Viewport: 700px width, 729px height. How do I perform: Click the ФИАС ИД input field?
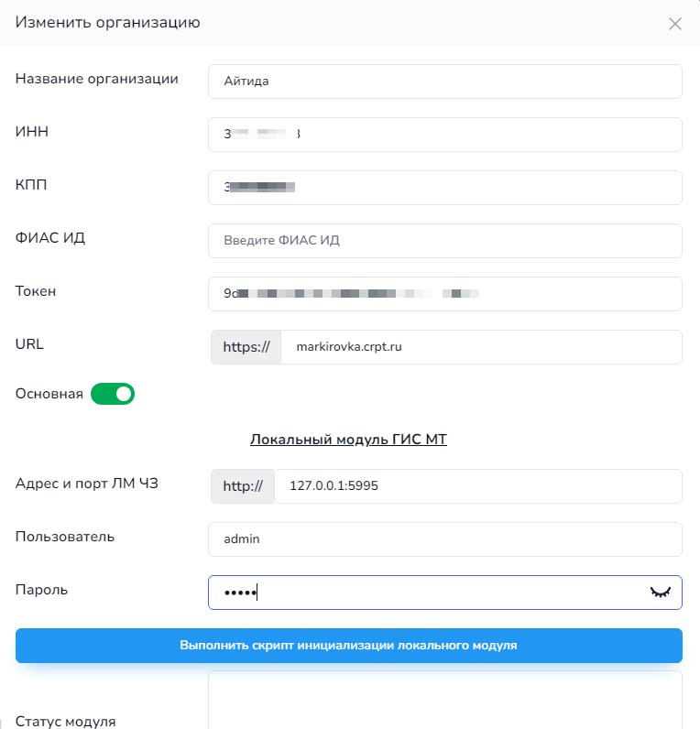pos(445,240)
